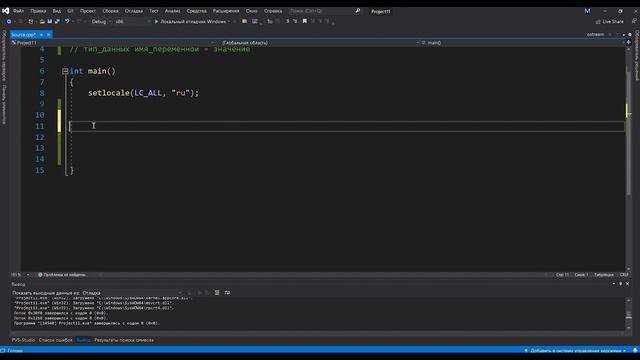Open the x86 platform dropdown

[x=132, y=22]
